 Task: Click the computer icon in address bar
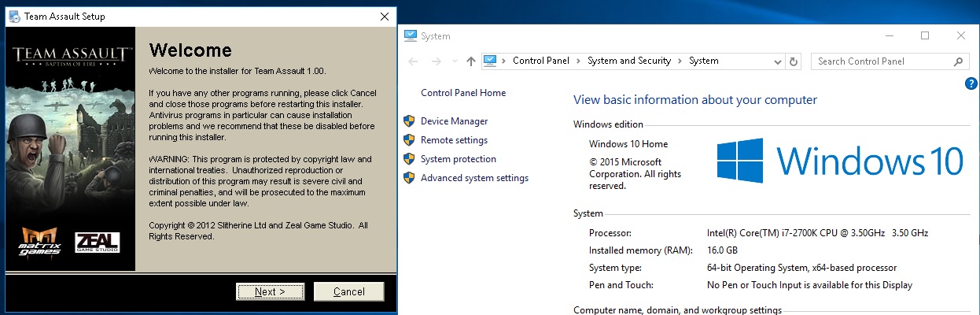coord(491,61)
